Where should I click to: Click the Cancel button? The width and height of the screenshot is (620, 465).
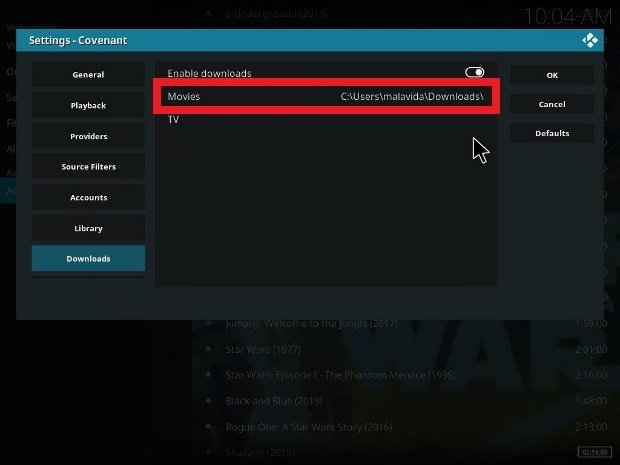tap(552, 104)
